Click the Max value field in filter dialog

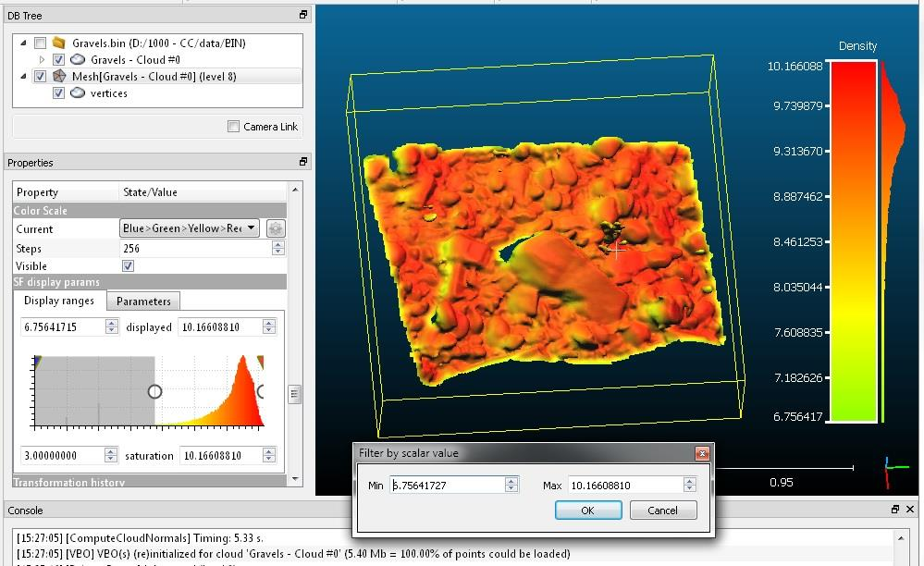pyautogui.click(x=624, y=485)
